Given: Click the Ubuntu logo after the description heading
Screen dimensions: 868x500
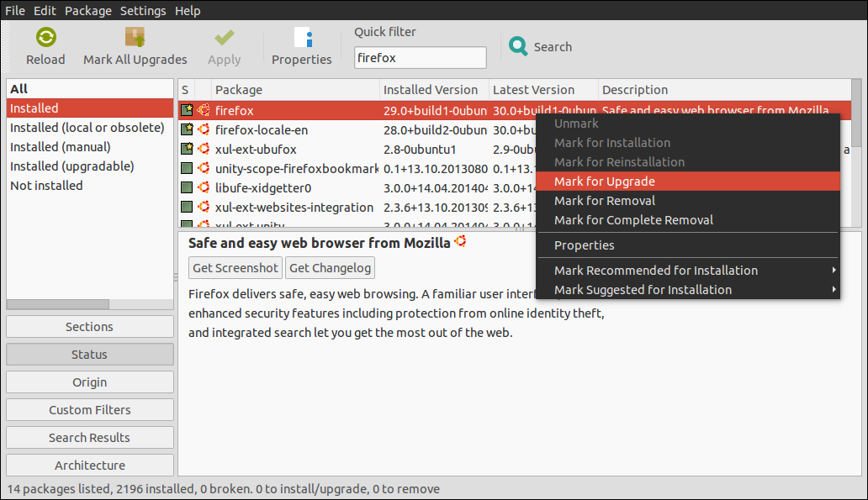Looking at the screenshot, I should point(460,242).
